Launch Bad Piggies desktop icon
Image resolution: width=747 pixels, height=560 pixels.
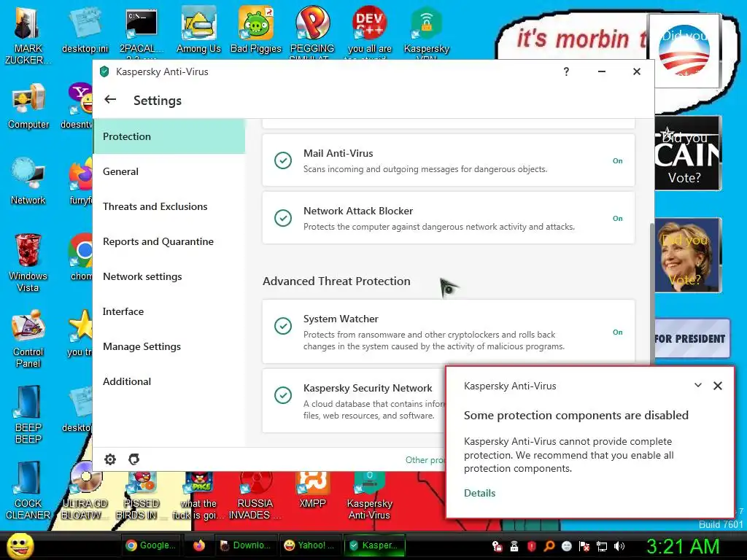[256, 31]
